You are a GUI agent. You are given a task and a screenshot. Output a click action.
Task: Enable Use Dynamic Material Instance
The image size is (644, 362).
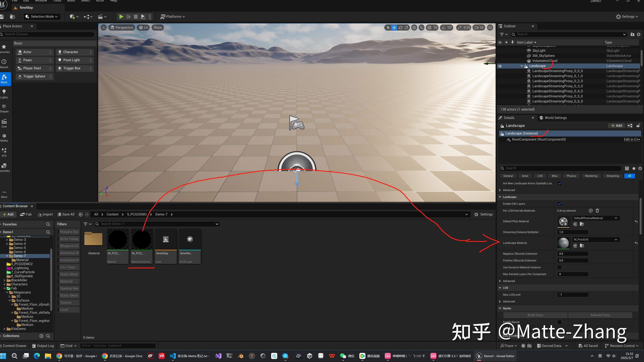[x=559, y=267]
